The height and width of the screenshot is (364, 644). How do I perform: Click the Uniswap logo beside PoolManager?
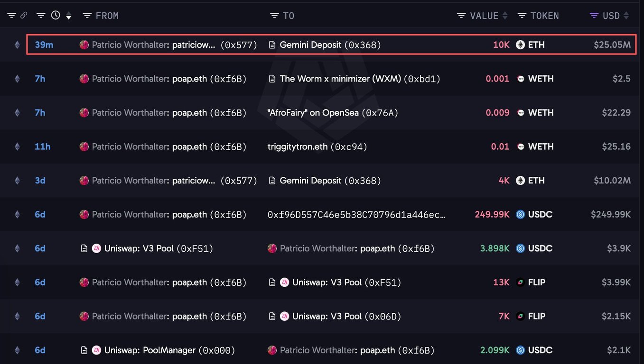tap(96, 350)
